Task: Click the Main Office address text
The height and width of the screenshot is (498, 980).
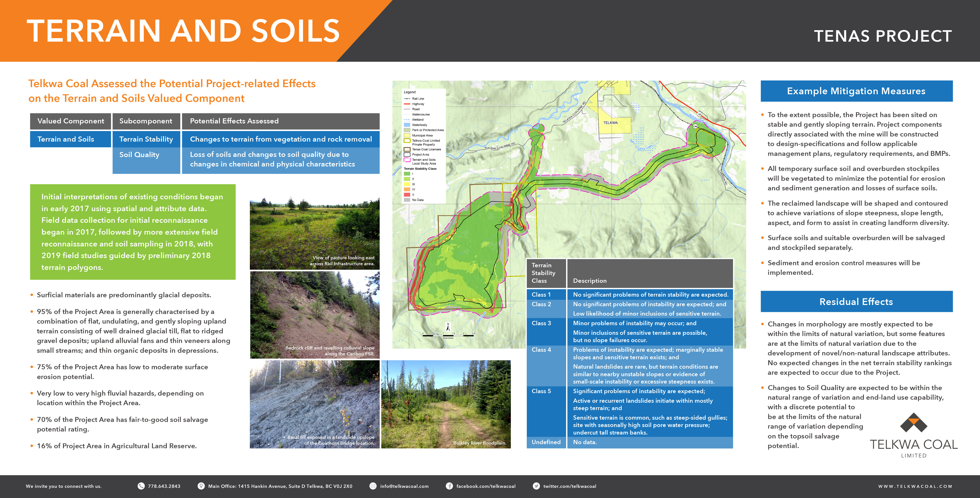Action: tap(280, 486)
